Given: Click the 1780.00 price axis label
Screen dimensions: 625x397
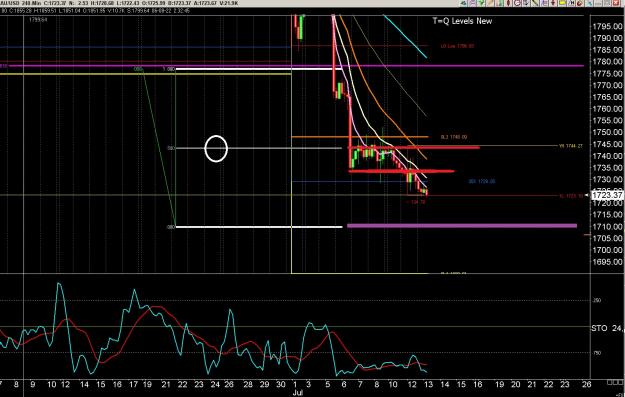Looking at the screenshot, I should (607, 62).
